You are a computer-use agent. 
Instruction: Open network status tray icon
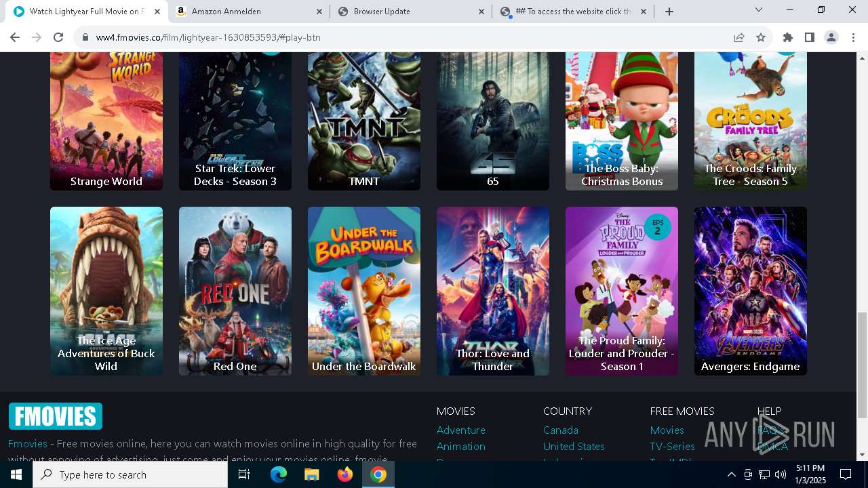(764, 474)
